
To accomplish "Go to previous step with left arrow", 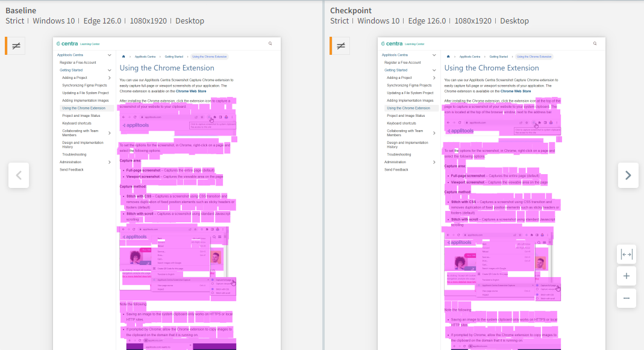I will (19, 175).
